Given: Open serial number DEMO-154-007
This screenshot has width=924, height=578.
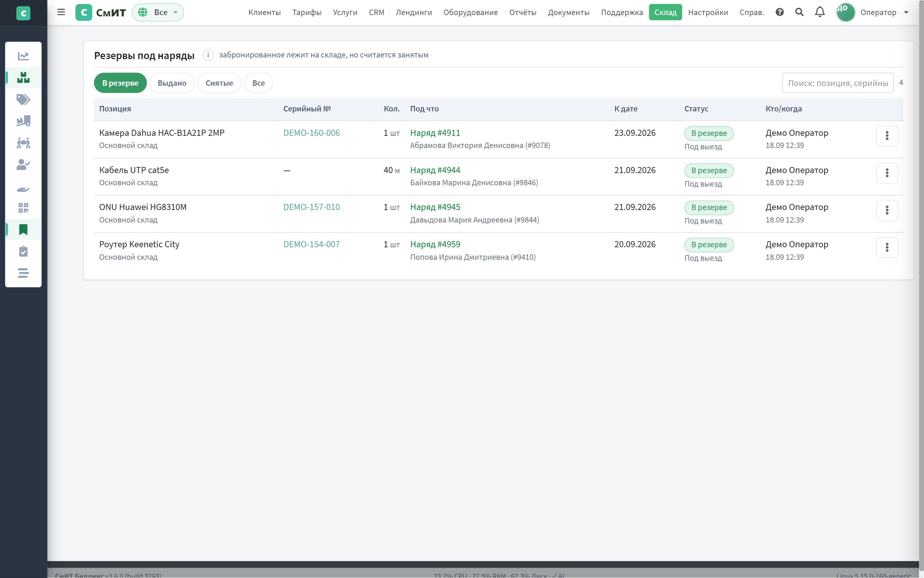Looking at the screenshot, I should [x=311, y=244].
